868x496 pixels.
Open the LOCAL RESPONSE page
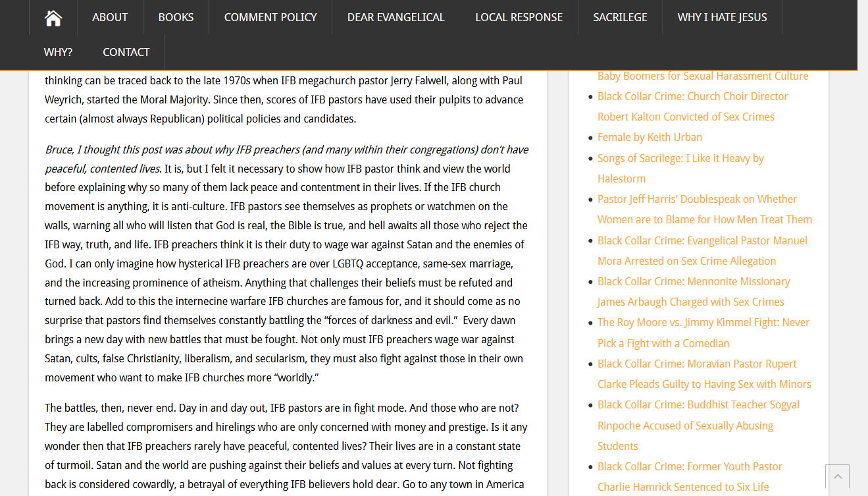[x=519, y=18]
